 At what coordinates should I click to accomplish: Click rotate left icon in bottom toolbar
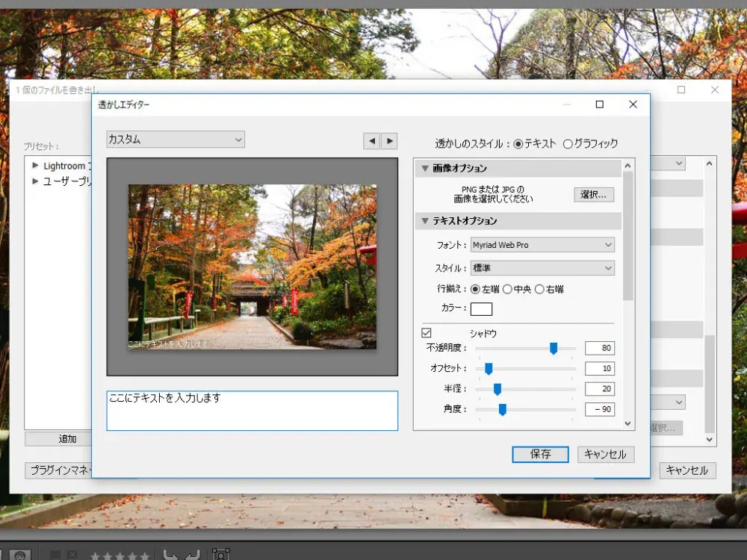coord(170,555)
